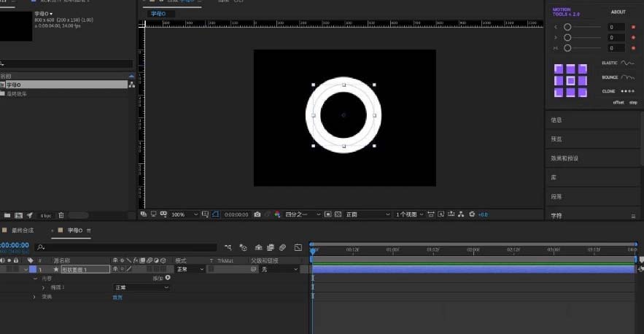Switch to the 最终合成 timeline tab

22,230
